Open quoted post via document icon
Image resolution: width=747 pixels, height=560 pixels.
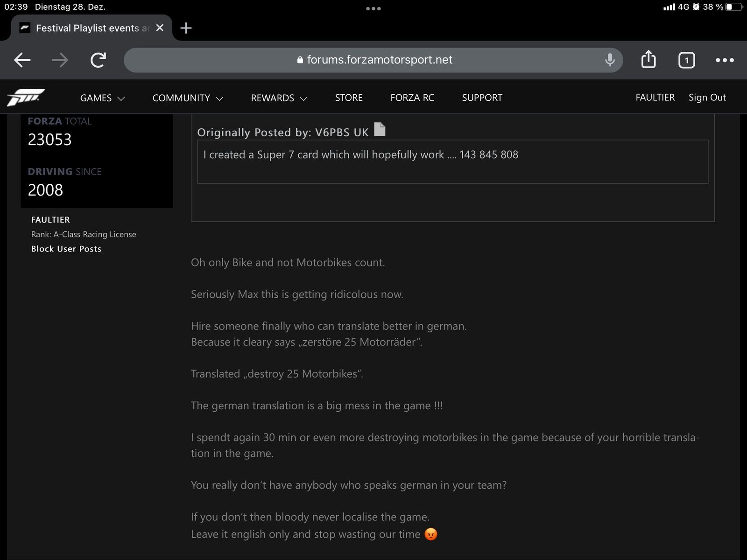(x=380, y=129)
